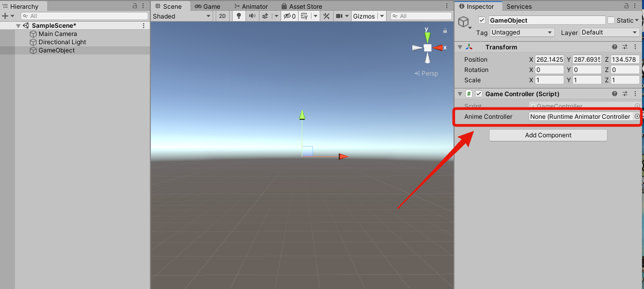This screenshot has height=289, width=644.
Task: Open the Asset Store tab
Action: coord(302,6)
